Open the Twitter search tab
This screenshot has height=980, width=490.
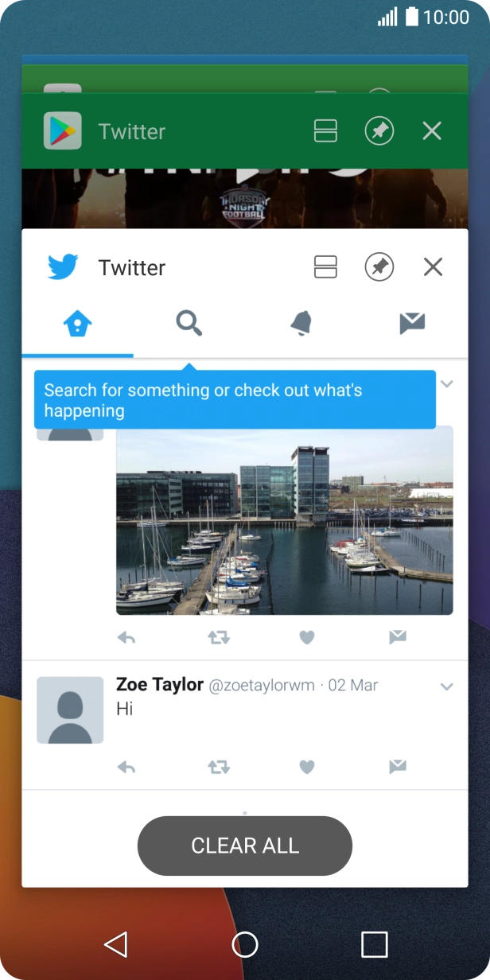click(x=189, y=324)
